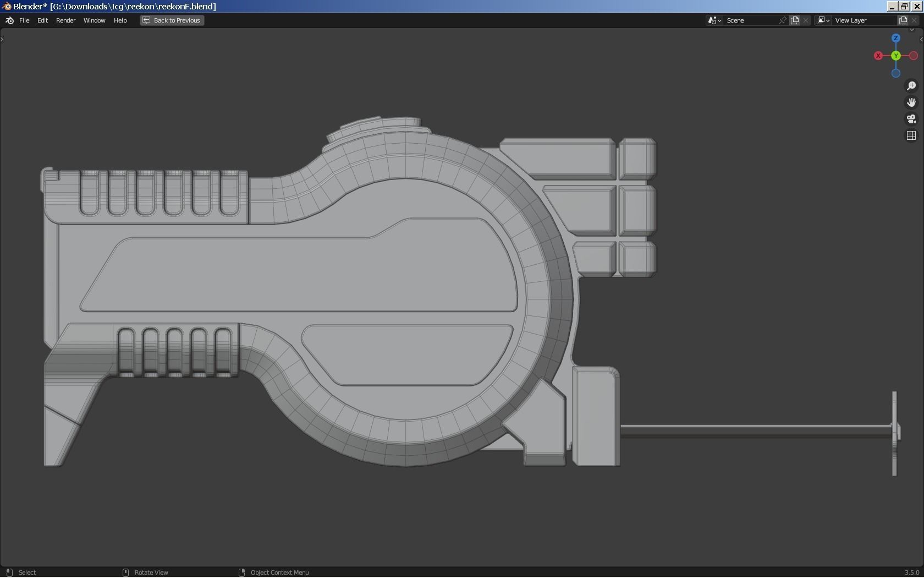The width and height of the screenshot is (924, 578).
Task: Click the negative Z axis gizmo circle
Action: point(896,73)
